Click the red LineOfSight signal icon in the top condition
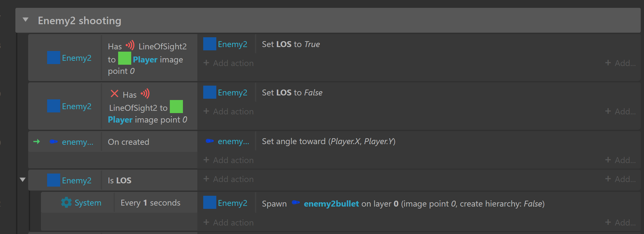Screen dimensions: 644x234 point(130,45)
